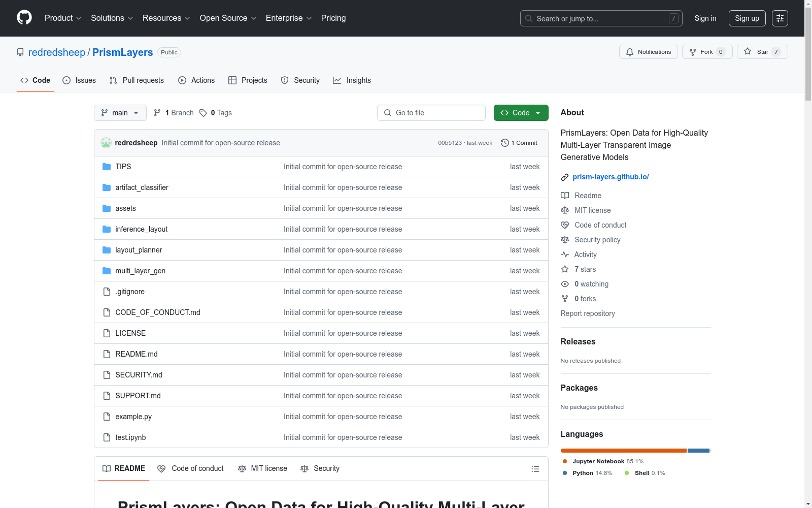Open commit 00b5123 hash link
Image resolution: width=812 pixels, height=508 pixels.
[x=450, y=143]
